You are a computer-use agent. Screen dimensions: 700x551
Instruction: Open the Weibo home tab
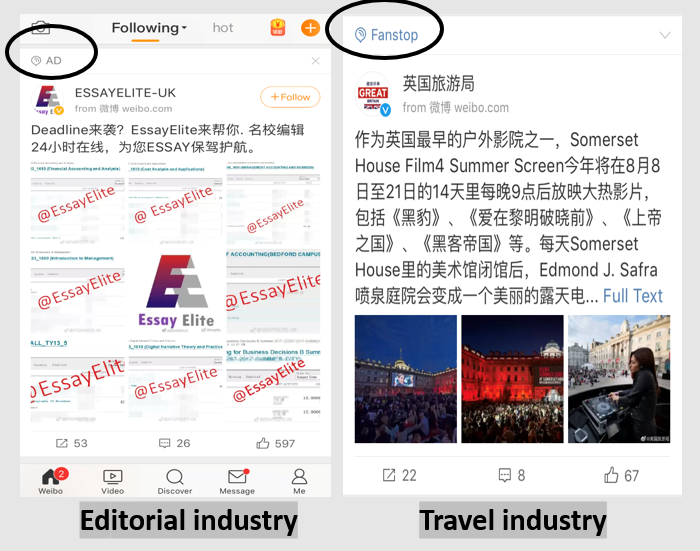(50, 481)
